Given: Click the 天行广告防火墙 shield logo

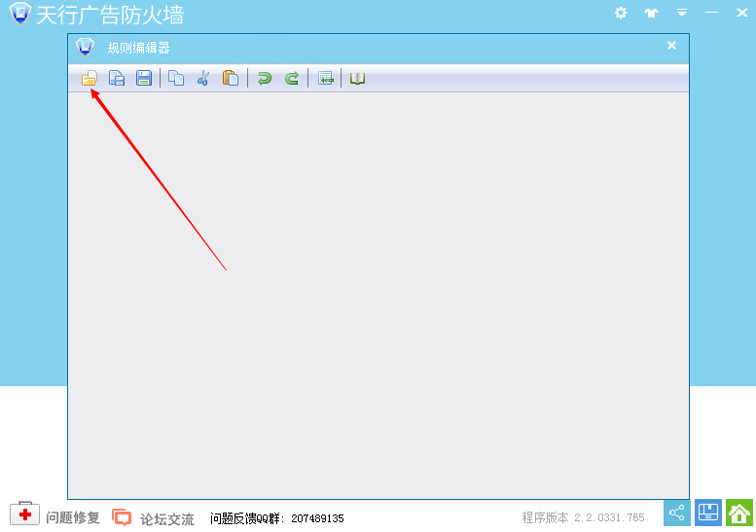Looking at the screenshot, I should [x=20, y=14].
